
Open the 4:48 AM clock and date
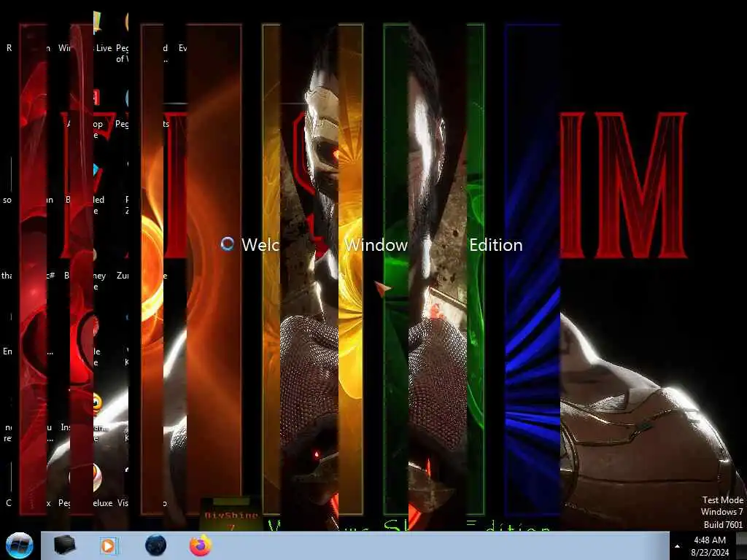pyautogui.click(x=710, y=546)
